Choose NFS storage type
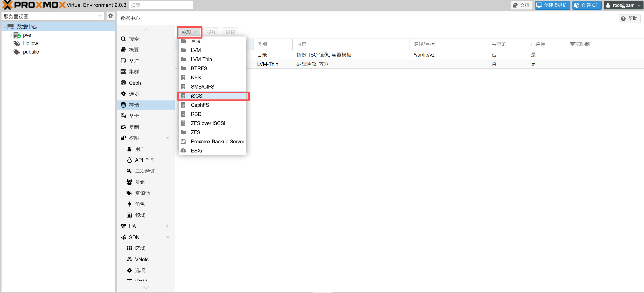 click(x=196, y=78)
